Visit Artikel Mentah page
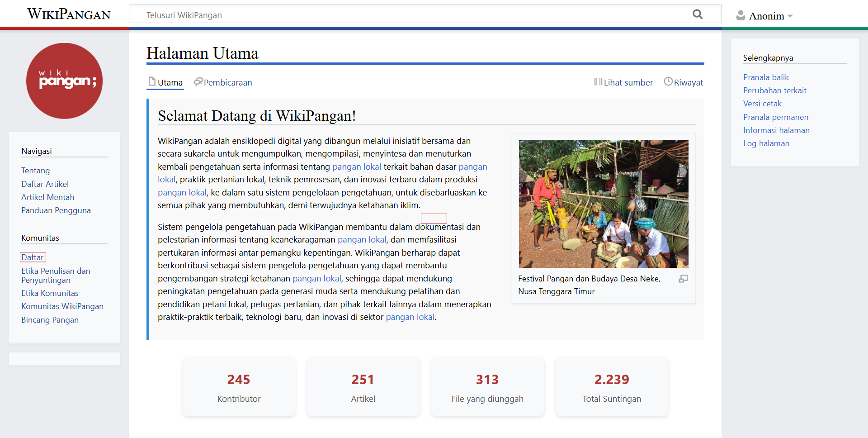 pos(48,197)
